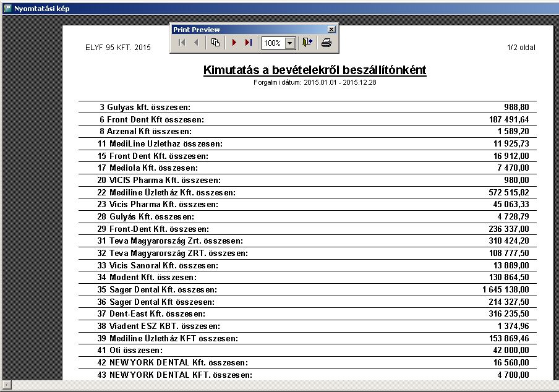Click the amount 4 700,00
This screenshot has height=392, width=559.
point(513,375)
